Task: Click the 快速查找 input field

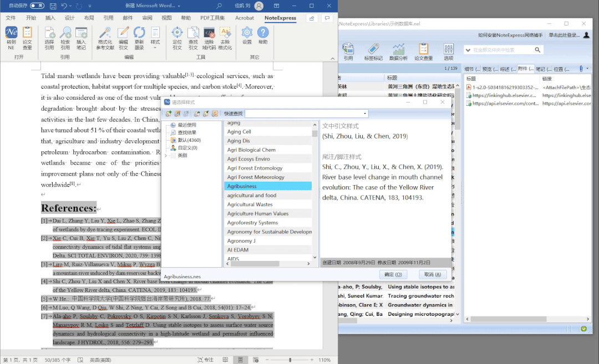Action: pyautogui.click(x=304, y=114)
